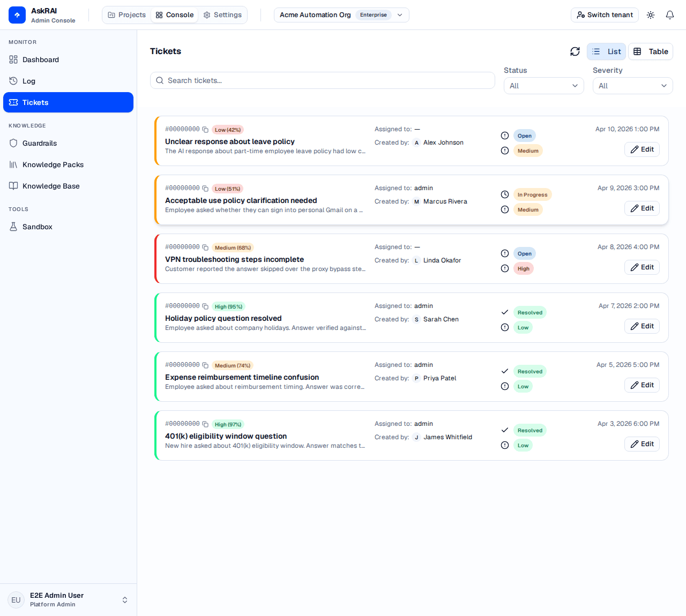Open Knowledge Base page
The image size is (686, 616).
68,186
